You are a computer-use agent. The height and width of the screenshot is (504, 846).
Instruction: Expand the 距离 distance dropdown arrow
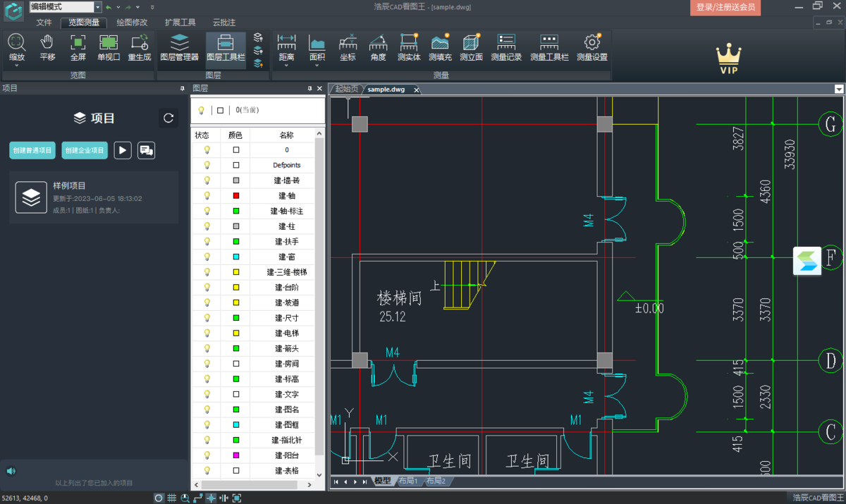coord(286,66)
